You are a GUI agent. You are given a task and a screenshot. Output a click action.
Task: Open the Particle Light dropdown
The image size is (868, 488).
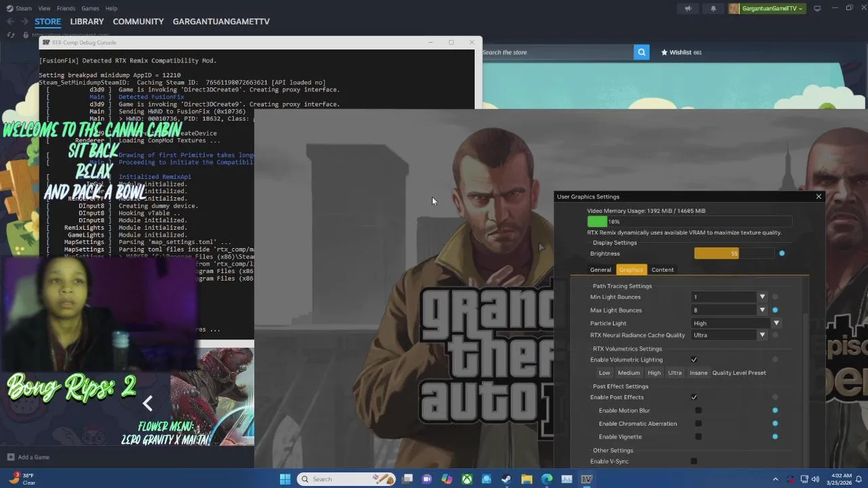[736, 323]
